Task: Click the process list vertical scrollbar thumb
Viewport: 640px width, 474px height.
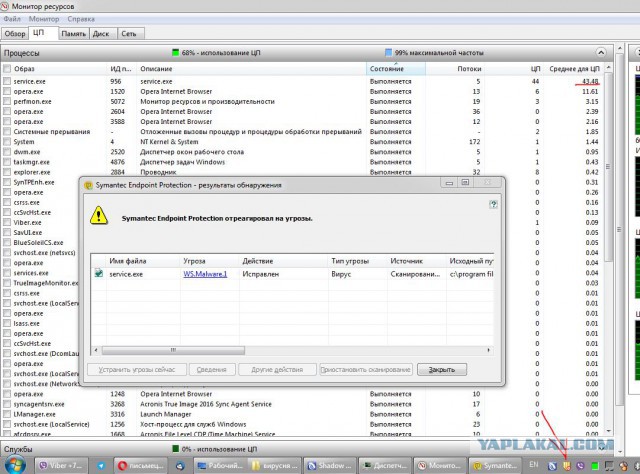Action: (x=609, y=167)
